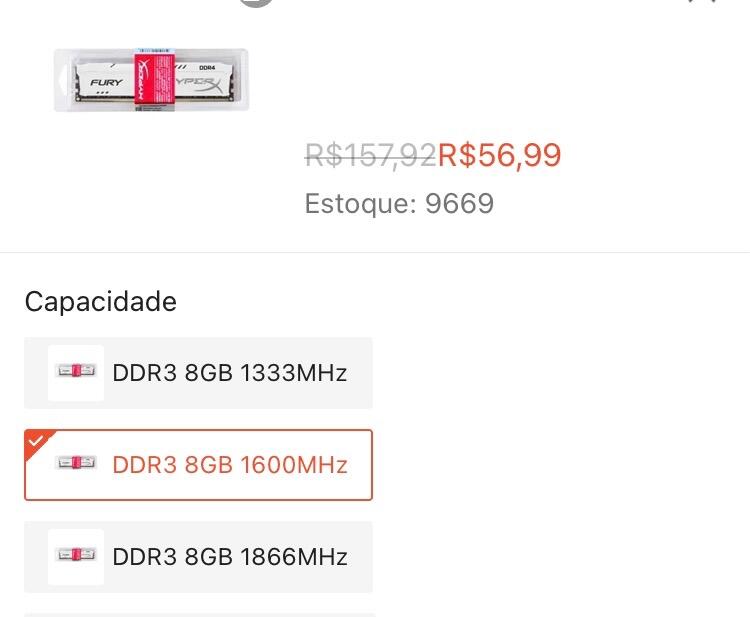Tap the "DDR3 8GB 1866MHz" label text
The width and height of the screenshot is (750, 617).
[x=230, y=557]
